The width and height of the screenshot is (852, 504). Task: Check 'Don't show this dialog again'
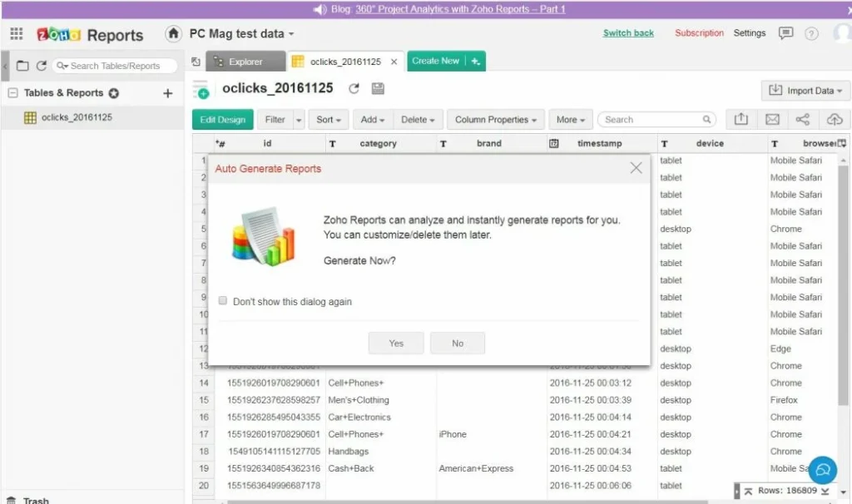tap(223, 301)
